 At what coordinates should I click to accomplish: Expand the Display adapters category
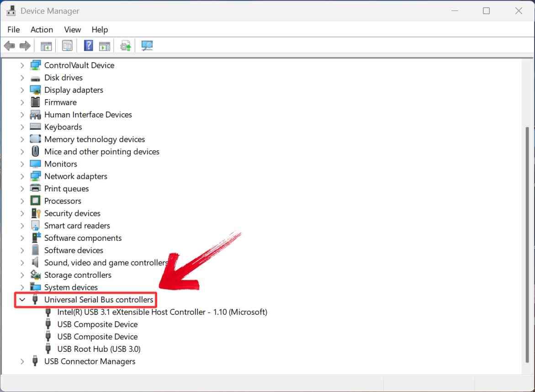(x=22, y=90)
